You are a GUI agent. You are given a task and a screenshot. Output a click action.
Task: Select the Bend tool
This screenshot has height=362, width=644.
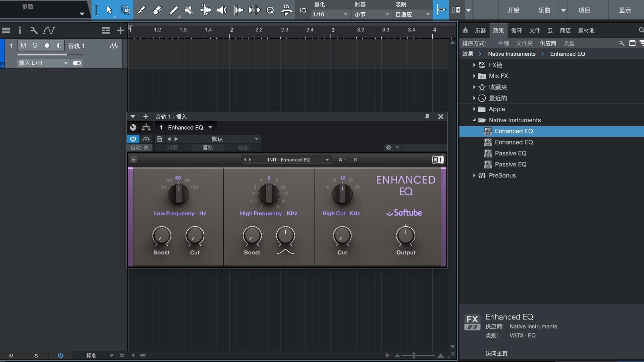click(x=205, y=10)
